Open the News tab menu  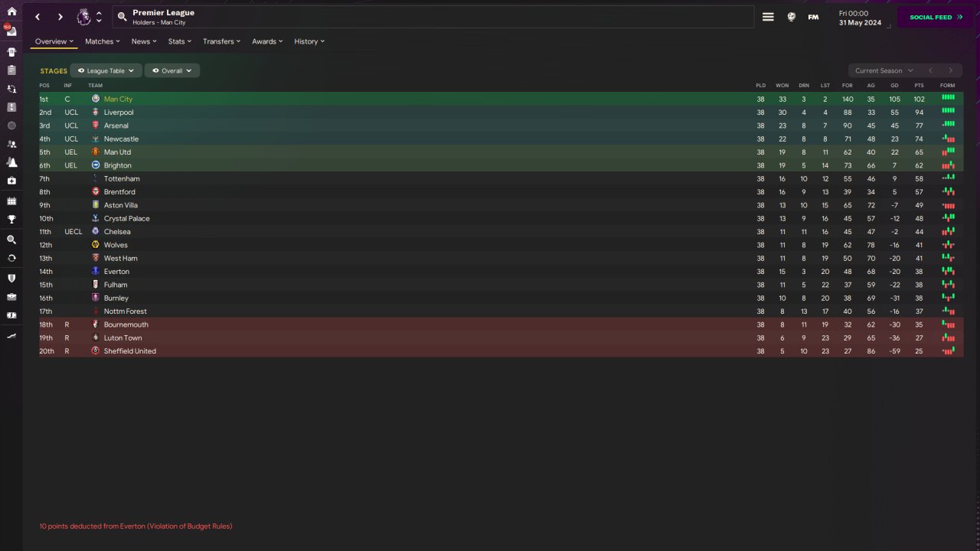[144, 41]
